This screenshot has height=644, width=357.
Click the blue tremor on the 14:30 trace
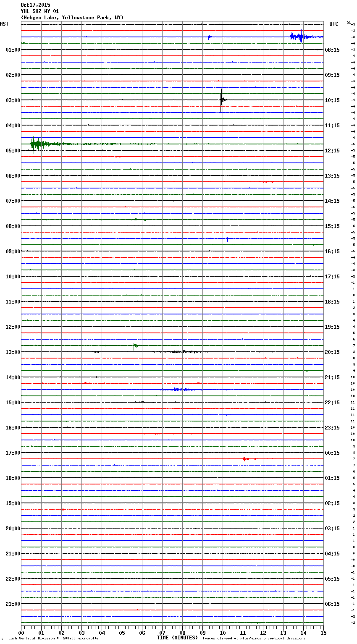182,390
